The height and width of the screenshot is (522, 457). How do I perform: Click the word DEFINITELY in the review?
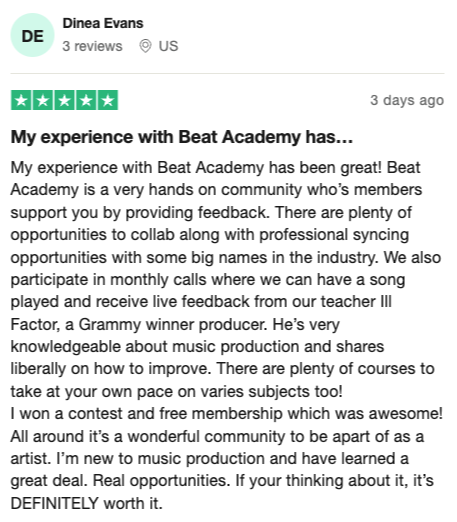[x=55, y=503]
